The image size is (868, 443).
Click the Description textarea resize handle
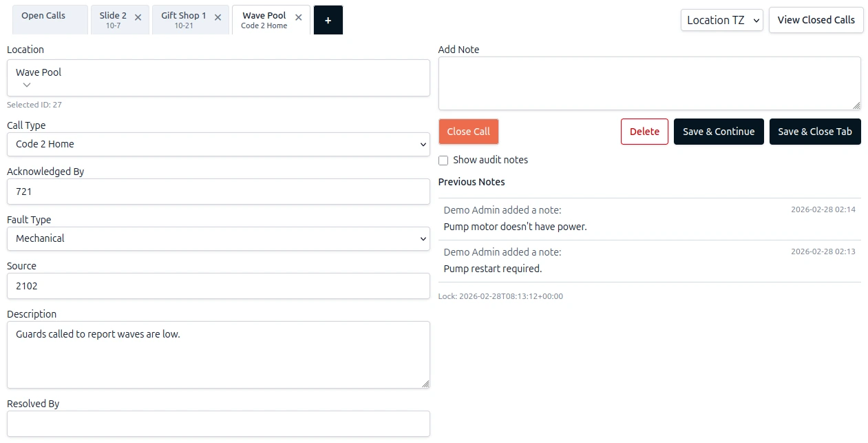pos(425,384)
